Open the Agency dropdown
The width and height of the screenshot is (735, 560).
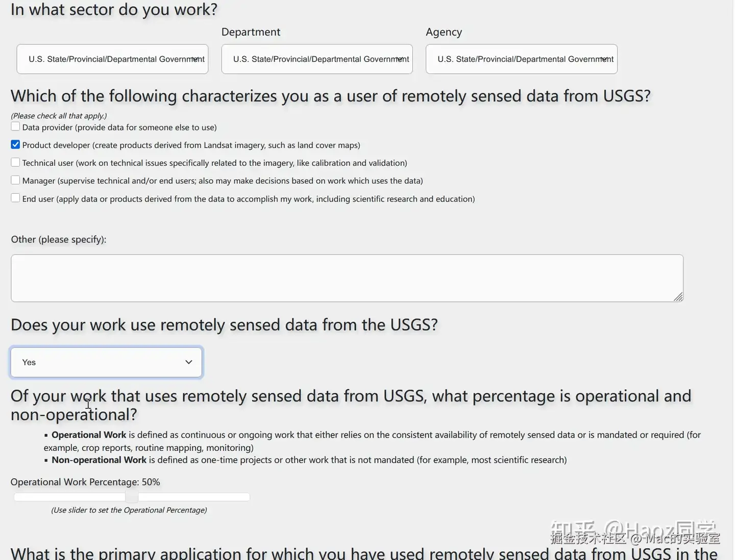tap(521, 59)
